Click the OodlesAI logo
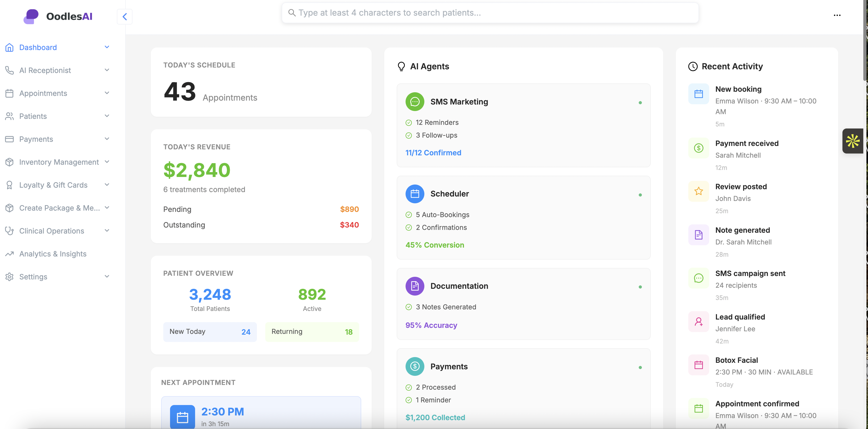 (58, 16)
